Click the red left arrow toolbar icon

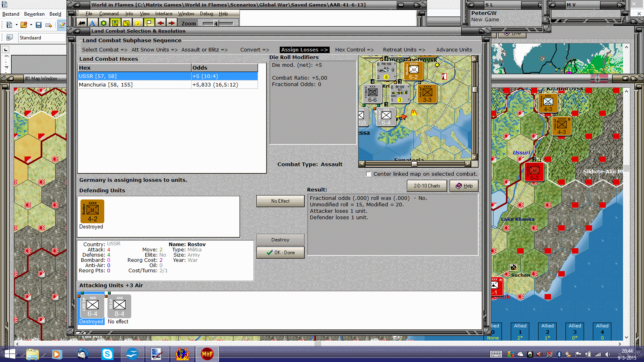[161, 23]
